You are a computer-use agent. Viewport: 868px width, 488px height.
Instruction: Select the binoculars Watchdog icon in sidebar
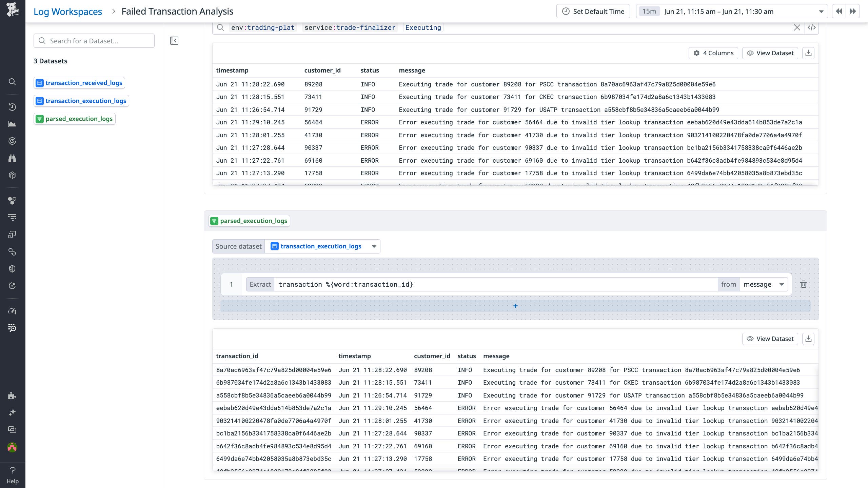pos(12,158)
